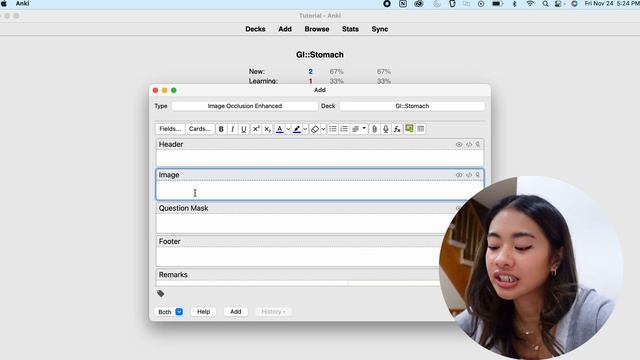The height and width of the screenshot is (360, 640).
Task: Click the date and time Fri Nov 24
Action: (x=612, y=4)
